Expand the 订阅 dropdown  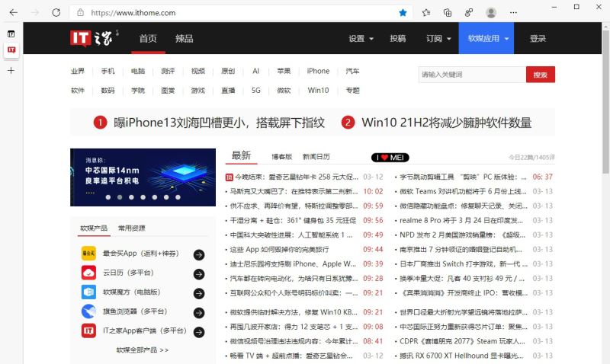point(438,39)
